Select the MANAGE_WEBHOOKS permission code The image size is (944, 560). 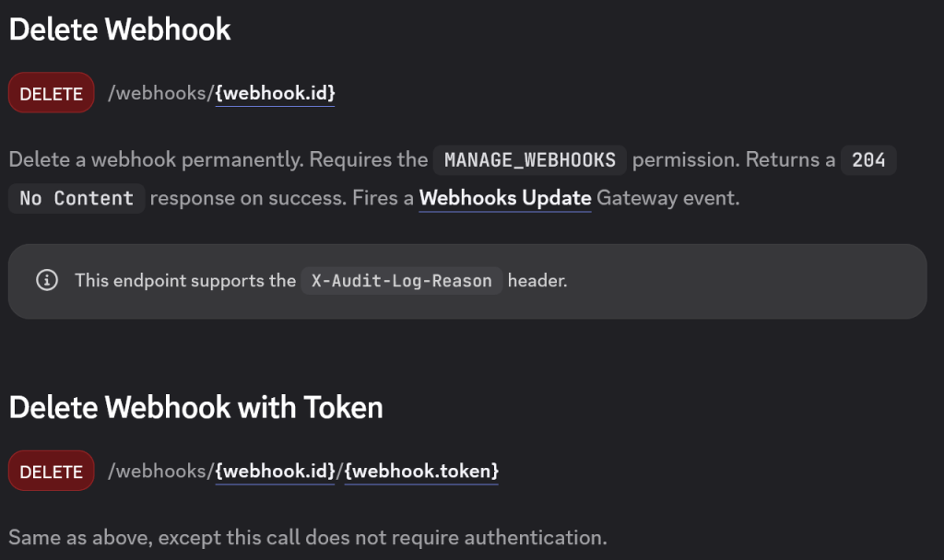point(530,160)
